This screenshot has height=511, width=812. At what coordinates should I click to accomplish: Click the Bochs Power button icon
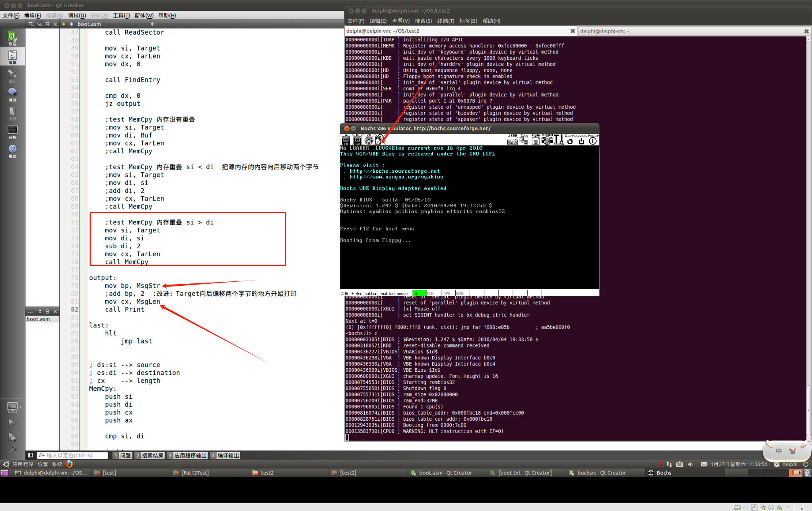coord(592,140)
